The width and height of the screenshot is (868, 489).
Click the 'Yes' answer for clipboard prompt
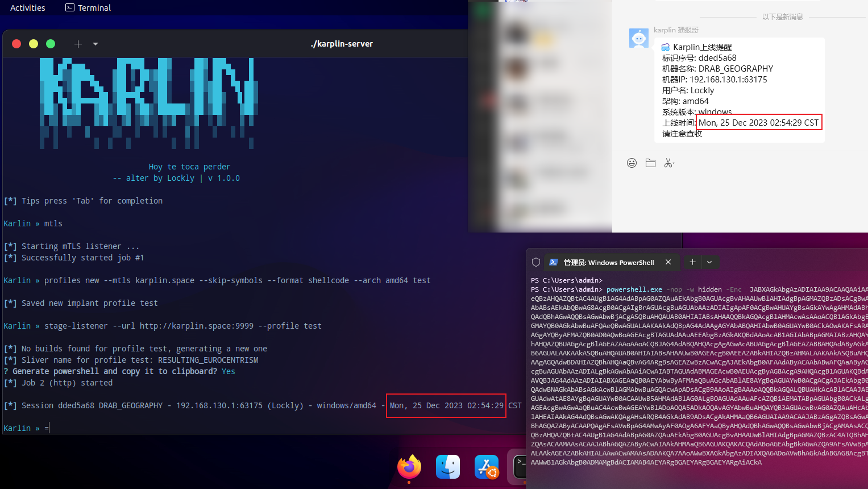(x=229, y=371)
